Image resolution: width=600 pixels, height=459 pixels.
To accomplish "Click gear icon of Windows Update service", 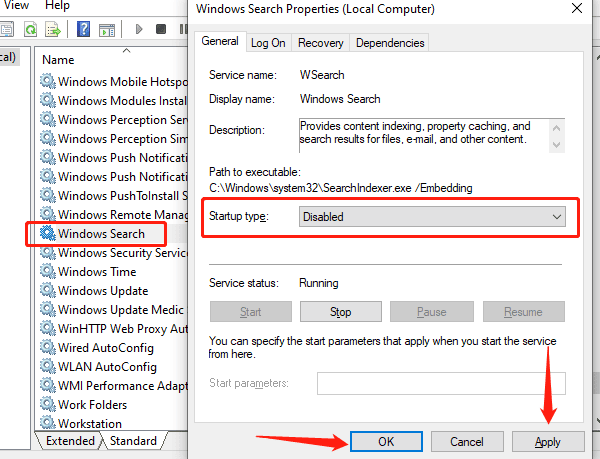I will click(48, 290).
